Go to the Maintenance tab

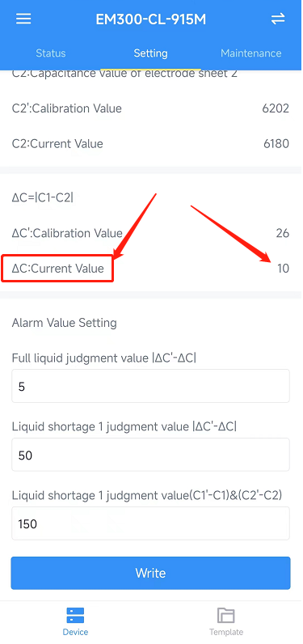pyautogui.click(x=251, y=53)
